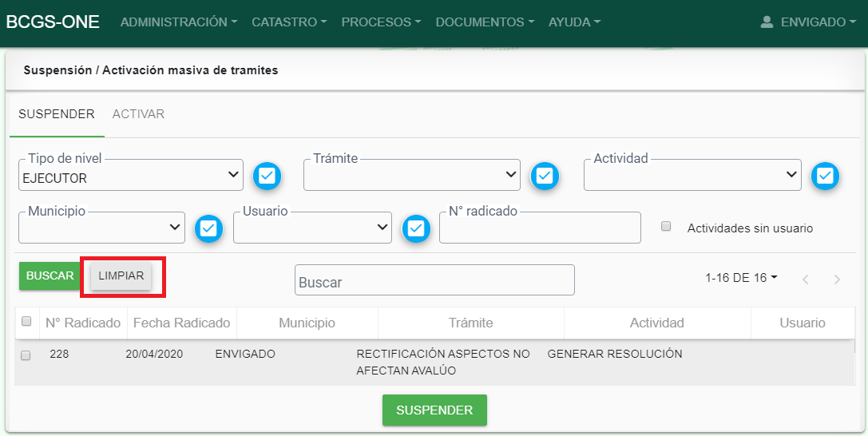Click the blue check icon beside Trámite
Viewport: 868px width, 436px height.
tap(545, 176)
